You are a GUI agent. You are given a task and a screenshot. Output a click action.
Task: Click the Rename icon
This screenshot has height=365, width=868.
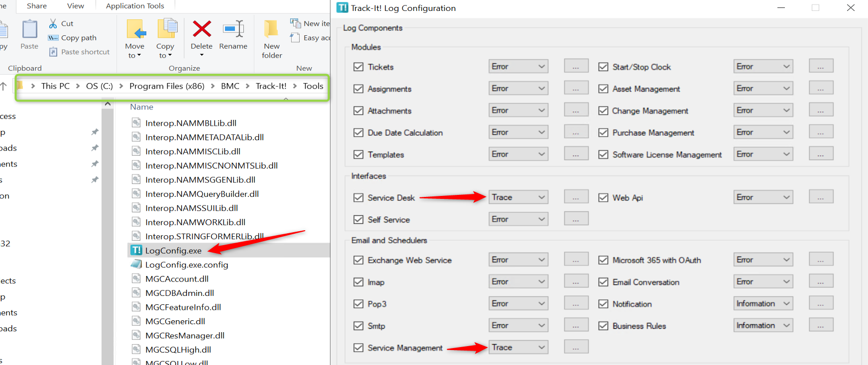[x=233, y=29]
